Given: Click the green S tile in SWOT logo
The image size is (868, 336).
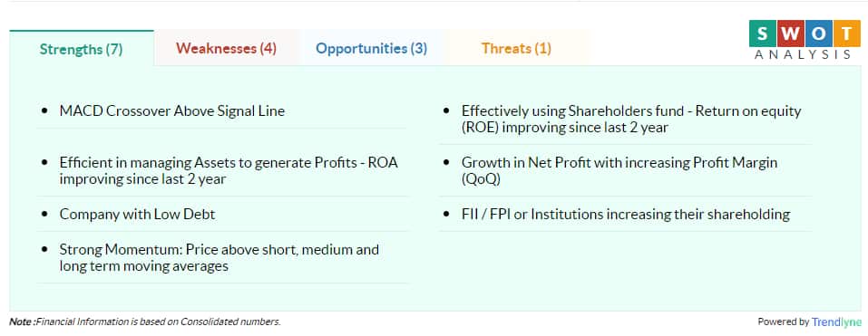Looking at the screenshot, I should [x=762, y=34].
